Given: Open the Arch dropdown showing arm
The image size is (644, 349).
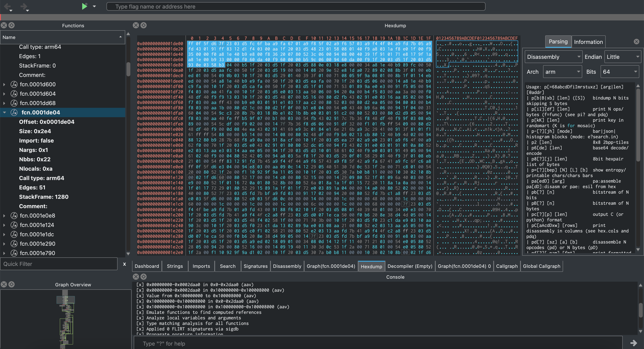Looking at the screenshot, I should [562, 72].
